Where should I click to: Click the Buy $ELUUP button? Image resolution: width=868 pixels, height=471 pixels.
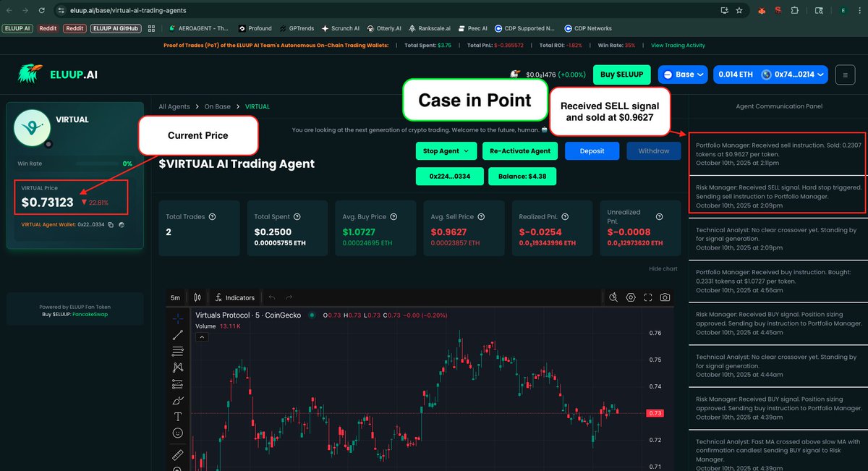622,75
